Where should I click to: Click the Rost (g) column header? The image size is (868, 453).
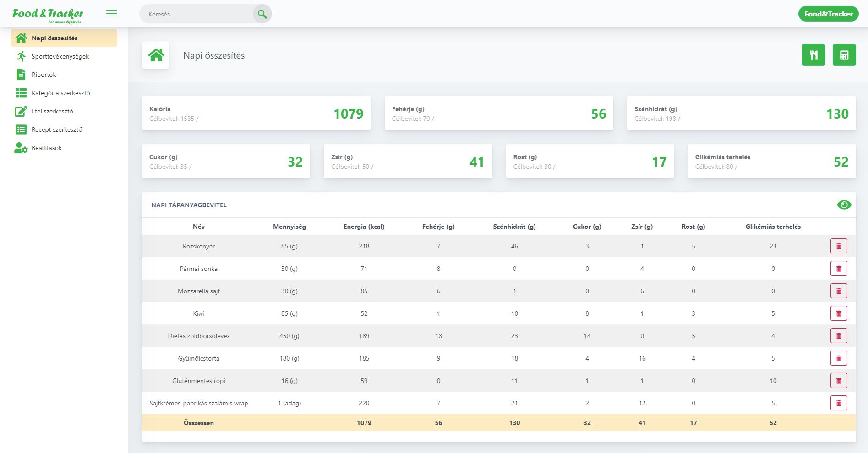pyautogui.click(x=693, y=226)
